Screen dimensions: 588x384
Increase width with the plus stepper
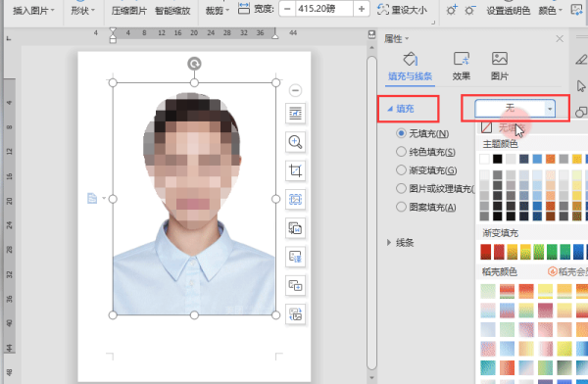(x=361, y=9)
